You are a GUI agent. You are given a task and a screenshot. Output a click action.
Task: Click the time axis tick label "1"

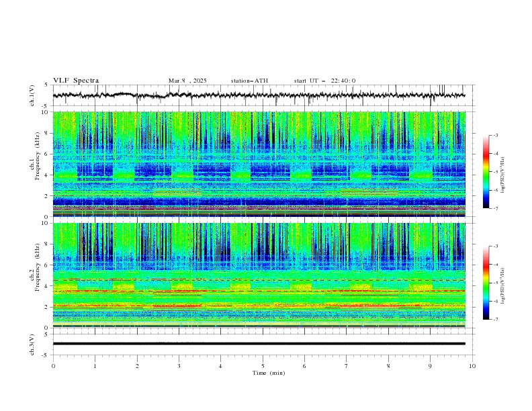tap(95, 366)
